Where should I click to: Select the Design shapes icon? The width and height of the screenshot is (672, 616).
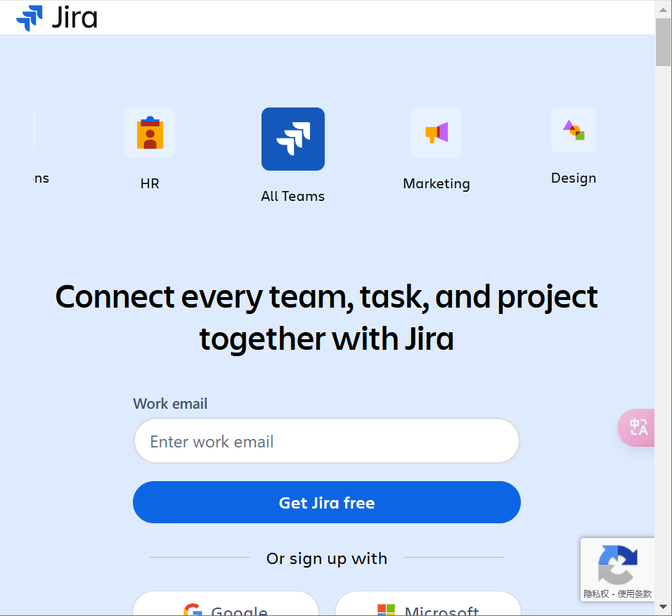[574, 130]
